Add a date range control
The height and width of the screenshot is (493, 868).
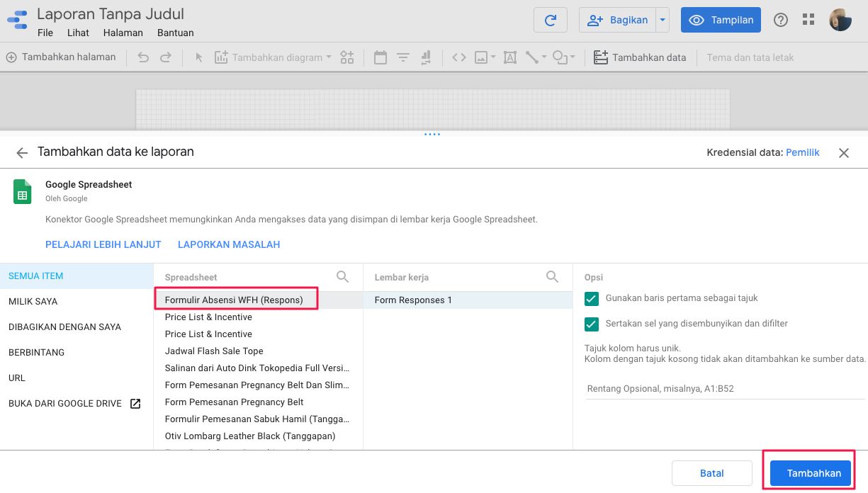(381, 57)
